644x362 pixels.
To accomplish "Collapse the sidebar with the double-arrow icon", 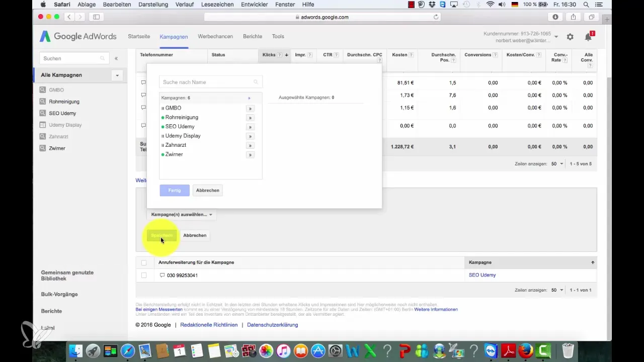I will (116, 58).
